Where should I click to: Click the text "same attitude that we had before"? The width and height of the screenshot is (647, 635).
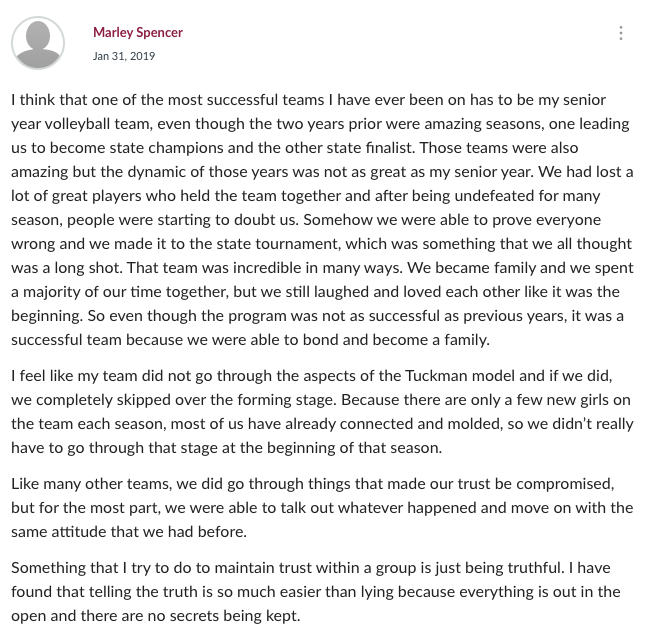coord(129,531)
